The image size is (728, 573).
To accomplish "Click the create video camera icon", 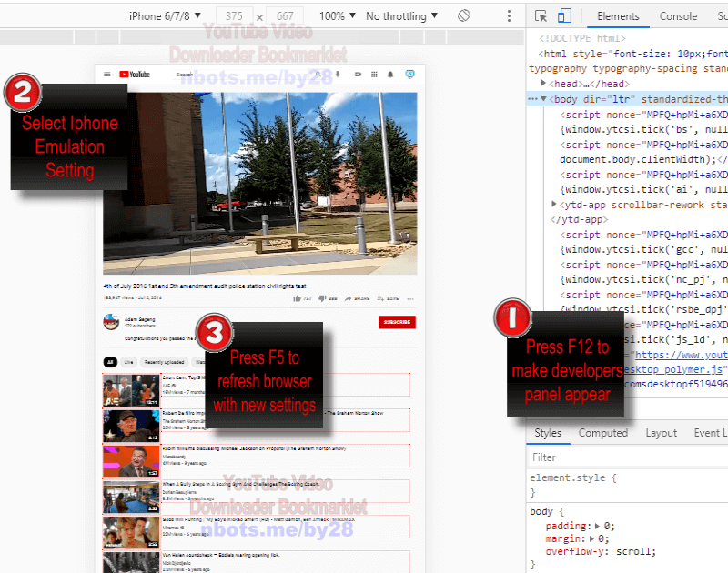I will click(x=358, y=75).
